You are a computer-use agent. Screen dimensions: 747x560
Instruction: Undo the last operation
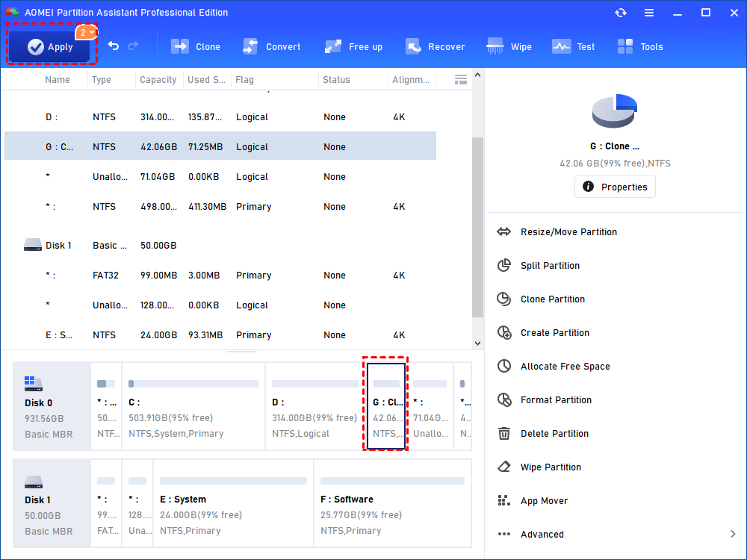(x=114, y=46)
